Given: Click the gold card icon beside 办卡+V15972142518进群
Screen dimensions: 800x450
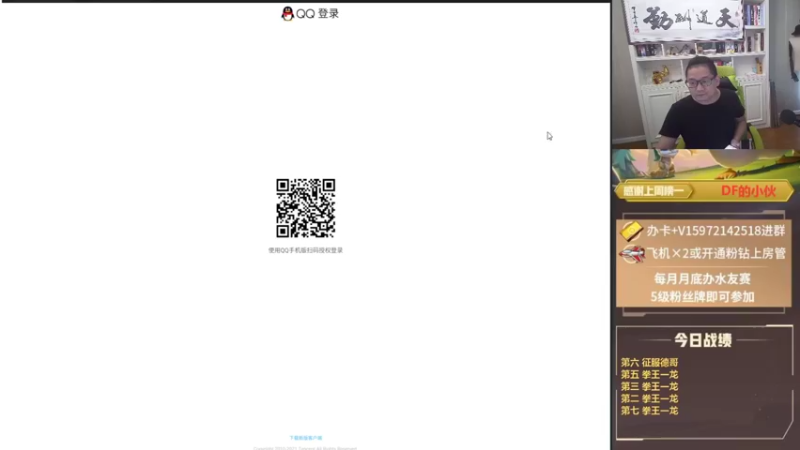Looking at the screenshot, I should [631, 231].
